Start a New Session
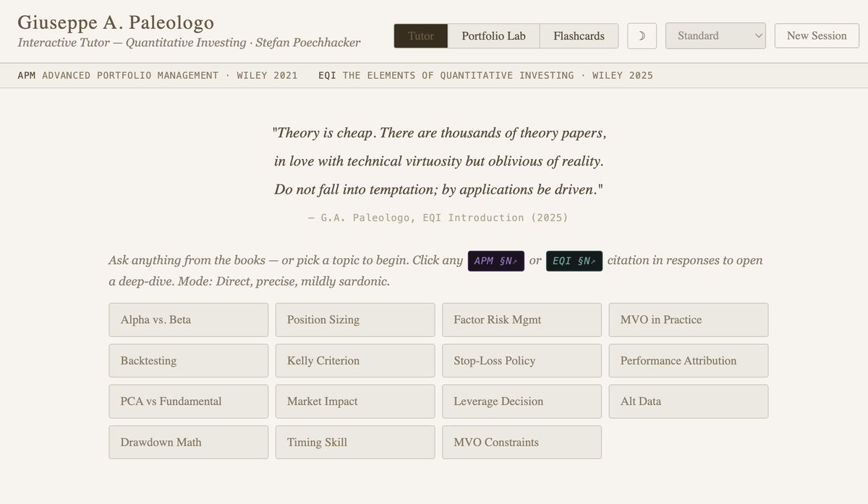Screen dimensions: 868x504 pyautogui.click(x=817, y=36)
